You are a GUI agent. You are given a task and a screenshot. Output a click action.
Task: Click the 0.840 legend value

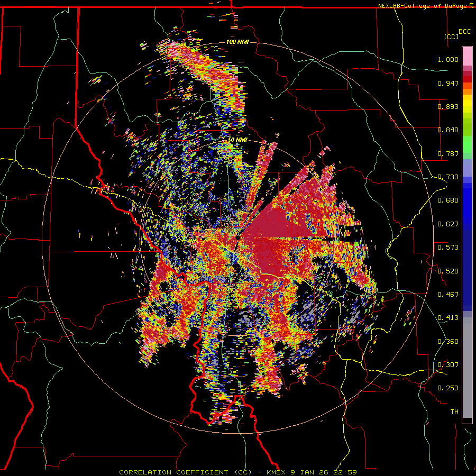pyautogui.click(x=448, y=130)
